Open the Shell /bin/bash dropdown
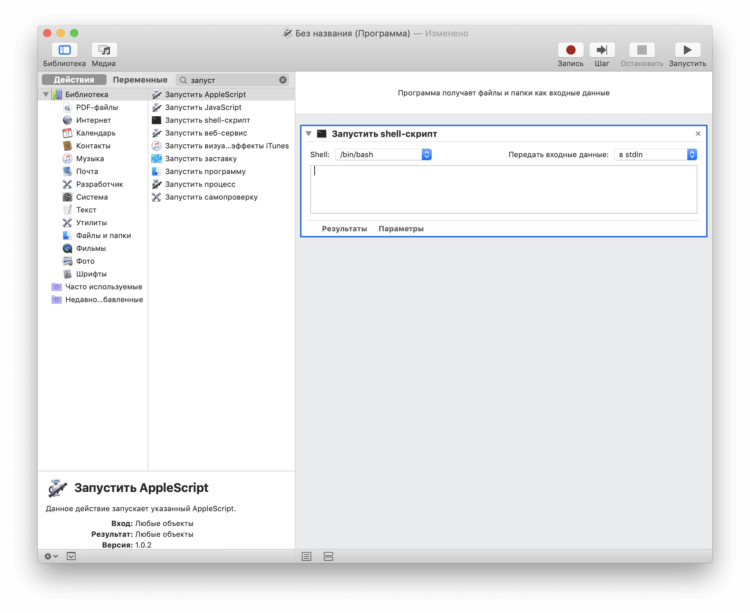 tap(384, 154)
